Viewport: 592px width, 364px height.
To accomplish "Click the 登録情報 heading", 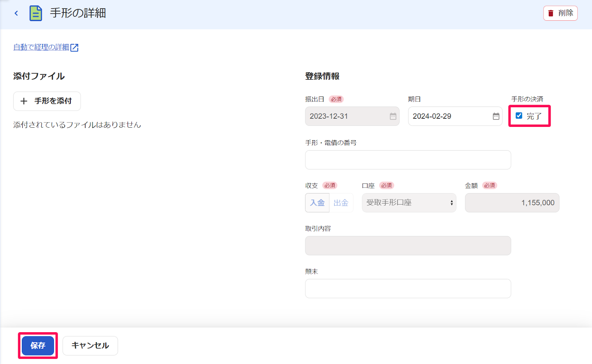I will [322, 76].
